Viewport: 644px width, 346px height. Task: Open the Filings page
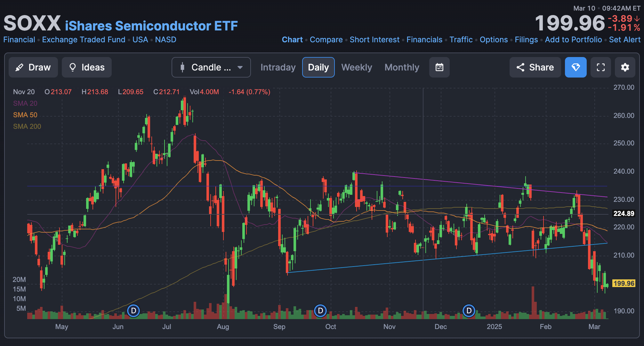(526, 39)
